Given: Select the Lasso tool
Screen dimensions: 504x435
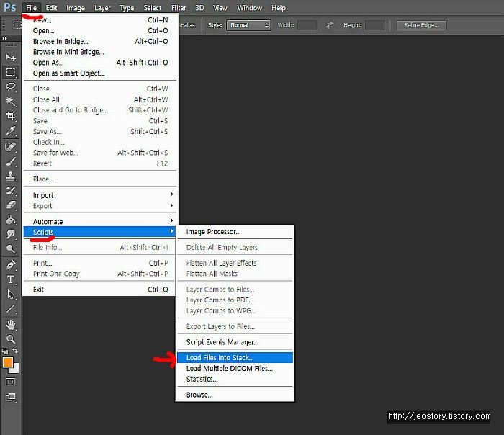Looking at the screenshot, I should (11, 87).
